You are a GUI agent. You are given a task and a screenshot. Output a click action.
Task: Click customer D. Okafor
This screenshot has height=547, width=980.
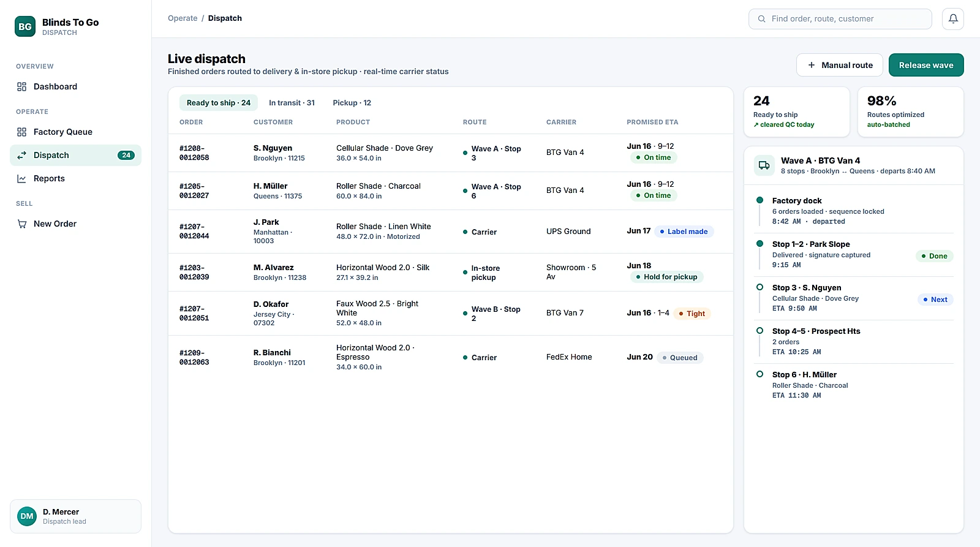point(271,304)
